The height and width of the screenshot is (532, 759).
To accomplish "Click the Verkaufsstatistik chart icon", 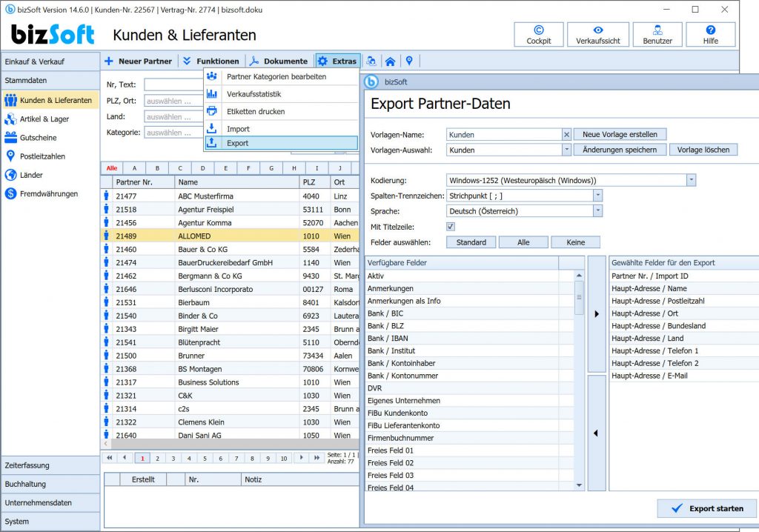I will tap(212, 94).
